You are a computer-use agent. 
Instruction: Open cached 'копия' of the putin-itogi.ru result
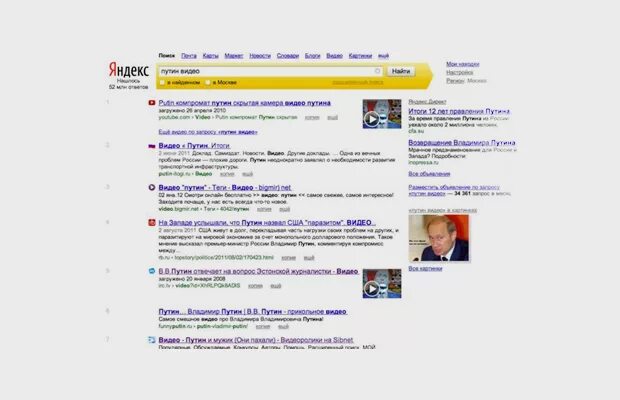pyautogui.click(x=227, y=174)
